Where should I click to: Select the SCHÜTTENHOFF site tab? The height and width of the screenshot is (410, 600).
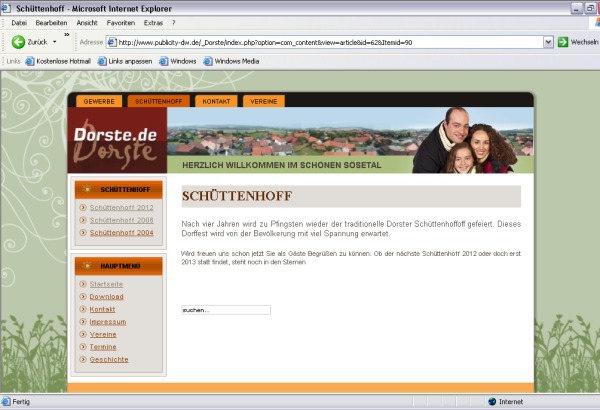159,101
